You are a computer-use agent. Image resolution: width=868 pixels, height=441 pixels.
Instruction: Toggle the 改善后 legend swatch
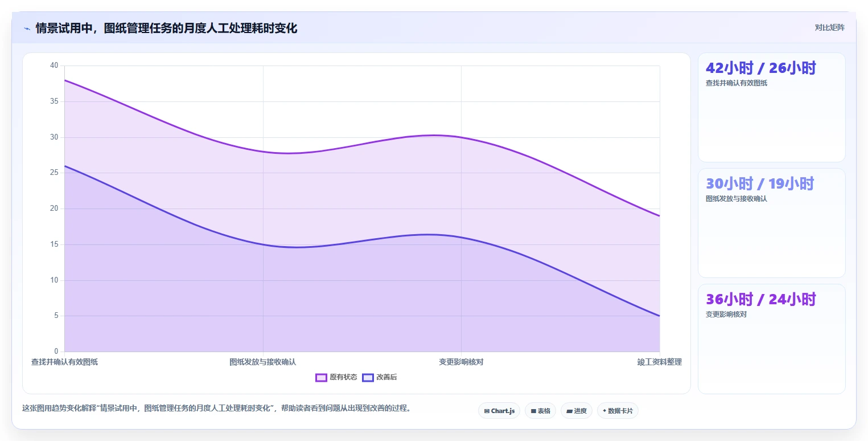point(368,377)
